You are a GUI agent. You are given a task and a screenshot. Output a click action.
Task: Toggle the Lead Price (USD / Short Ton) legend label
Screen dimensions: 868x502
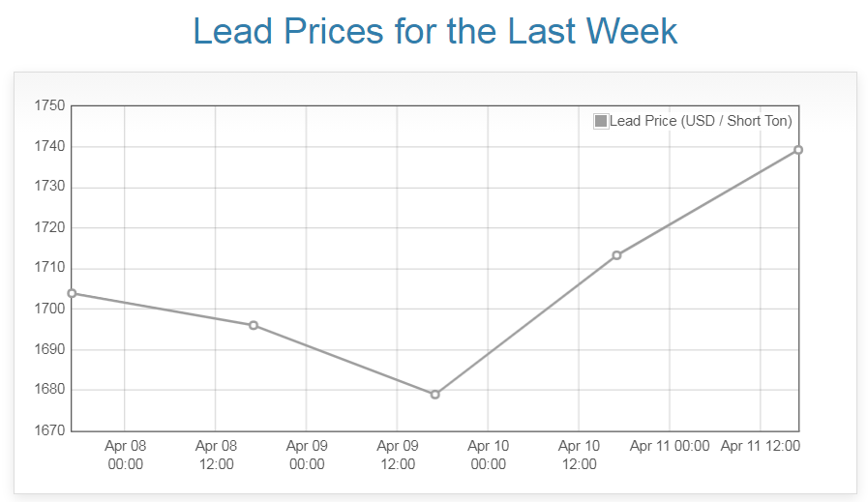(701, 121)
